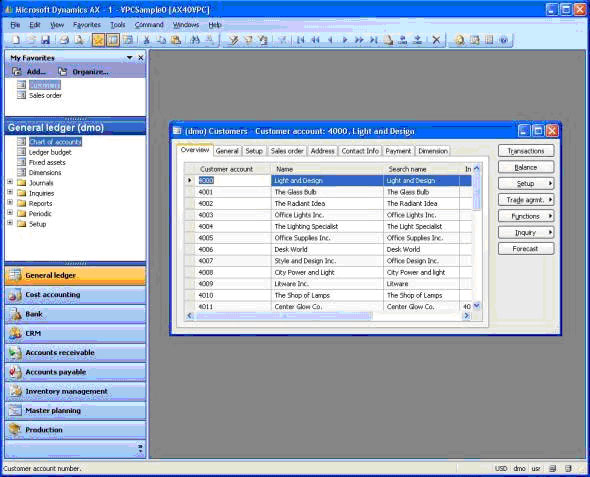
Task: Expand the Journals folder in tree
Action: (x=10, y=182)
